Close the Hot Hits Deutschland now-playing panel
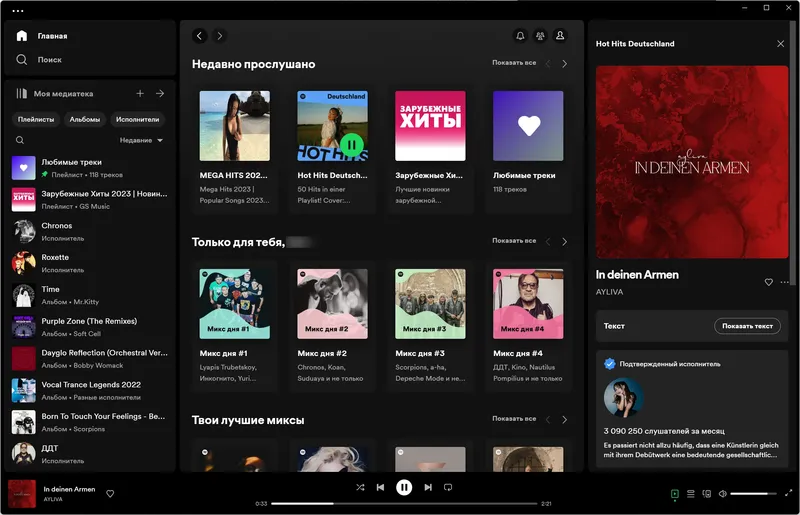The height and width of the screenshot is (515, 800). (780, 44)
